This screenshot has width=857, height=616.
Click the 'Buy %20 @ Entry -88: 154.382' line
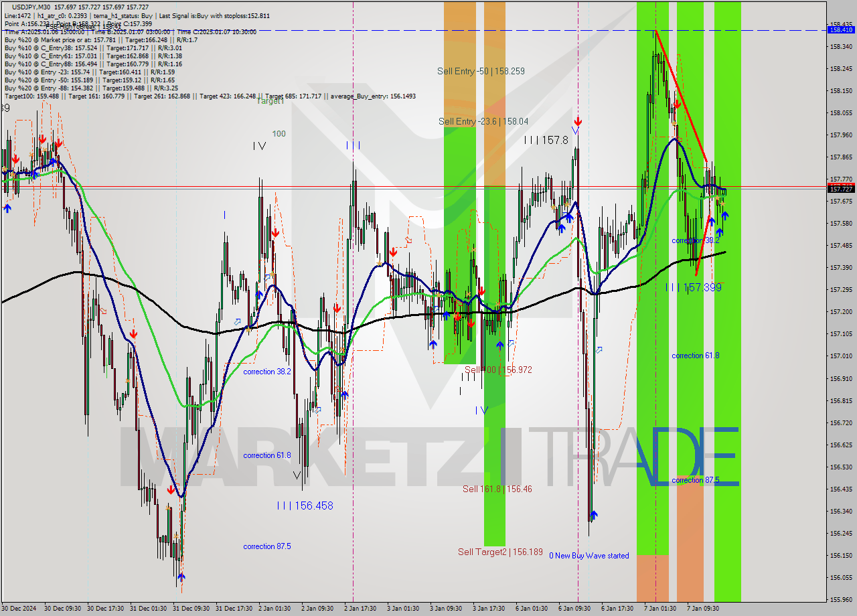tap(91, 88)
